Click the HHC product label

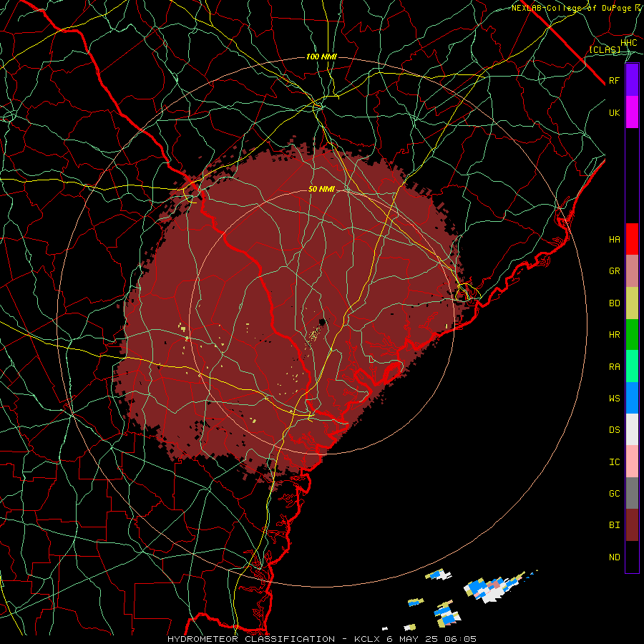628,43
